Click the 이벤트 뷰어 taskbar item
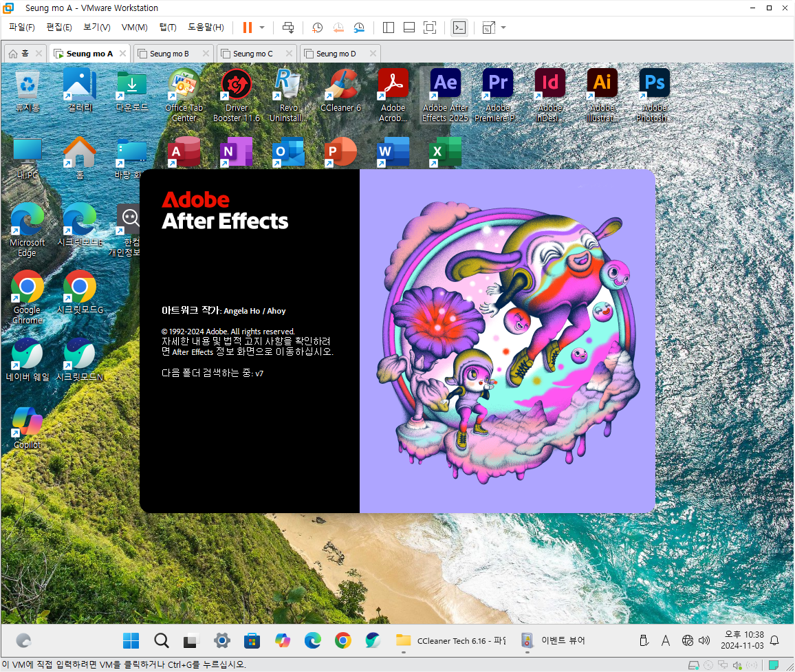This screenshot has width=795, height=672. (553, 640)
